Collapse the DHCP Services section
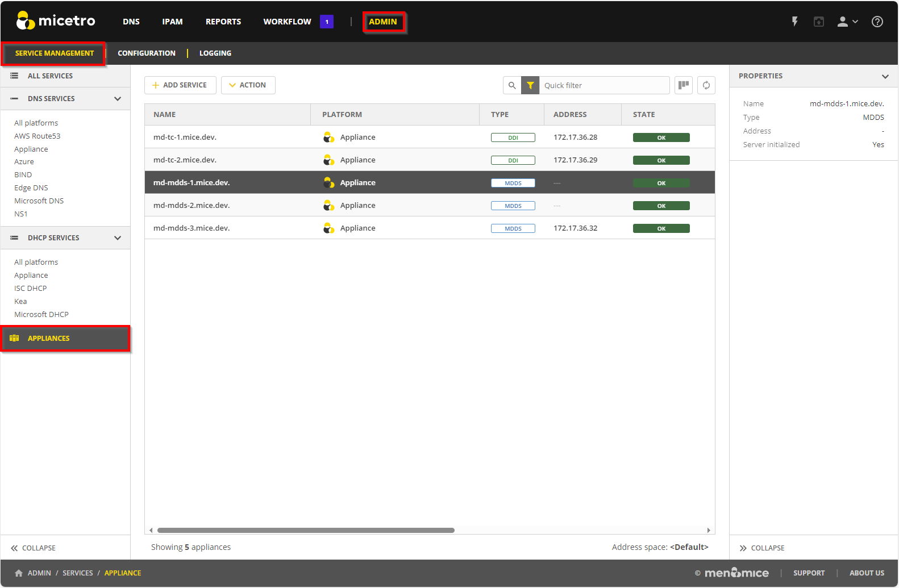This screenshot has height=588, width=899. (118, 238)
